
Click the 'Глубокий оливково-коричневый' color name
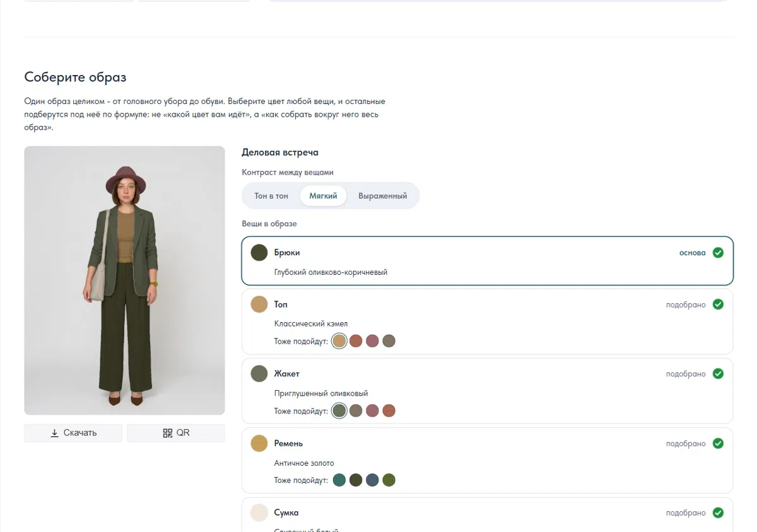(331, 272)
